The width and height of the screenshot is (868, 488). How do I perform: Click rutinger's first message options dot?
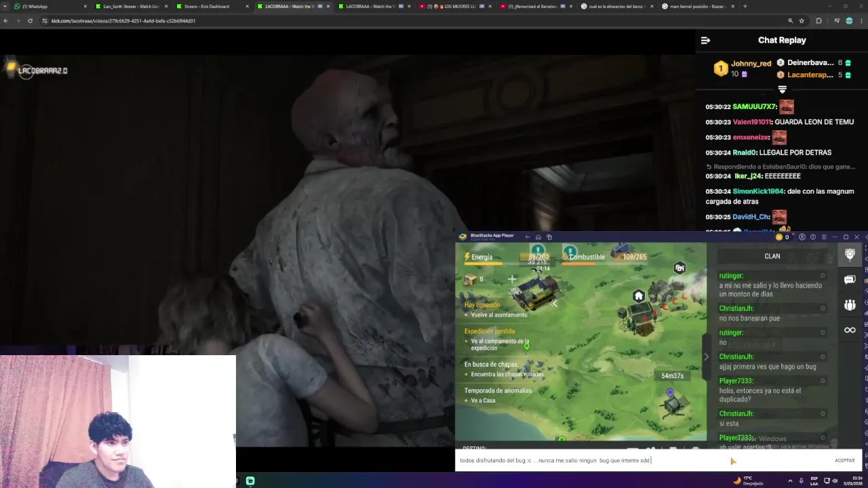[823, 276]
